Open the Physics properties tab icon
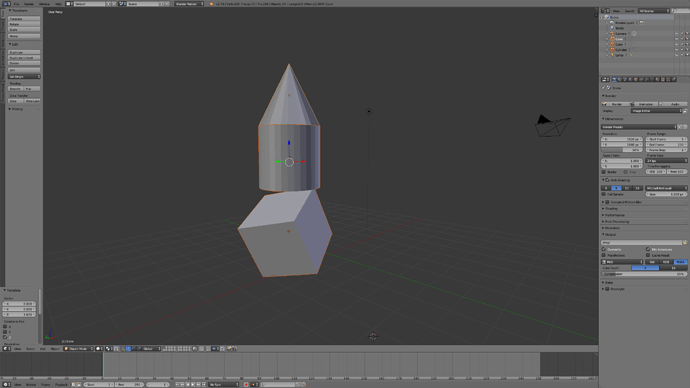The height and width of the screenshot is (388, 690). [x=674, y=80]
